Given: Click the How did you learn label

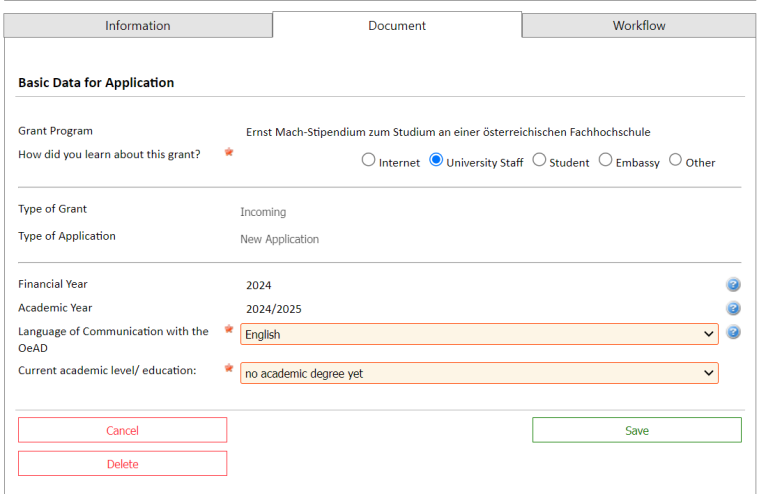Looking at the screenshot, I should [x=109, y=154].
